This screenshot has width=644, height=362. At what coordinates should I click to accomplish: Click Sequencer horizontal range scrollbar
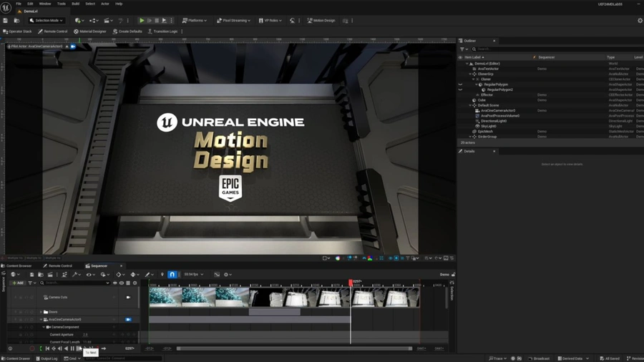[x=295, y=348]
